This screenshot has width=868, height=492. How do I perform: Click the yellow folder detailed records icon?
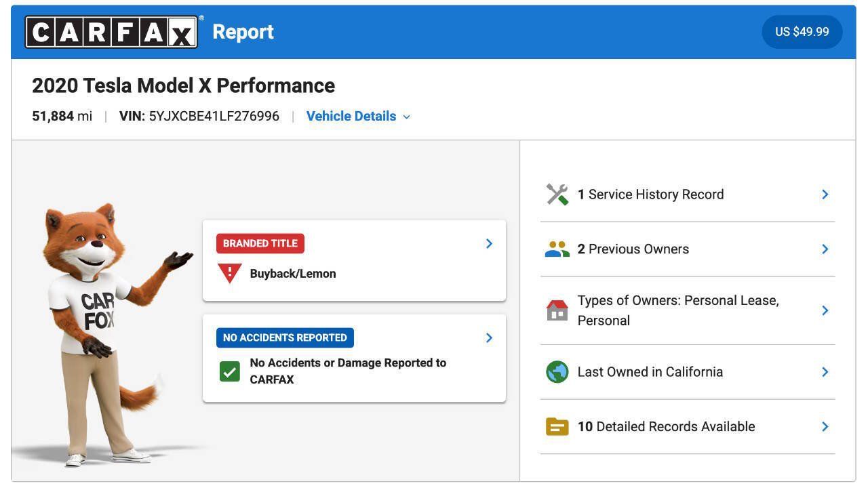[557, 427]
